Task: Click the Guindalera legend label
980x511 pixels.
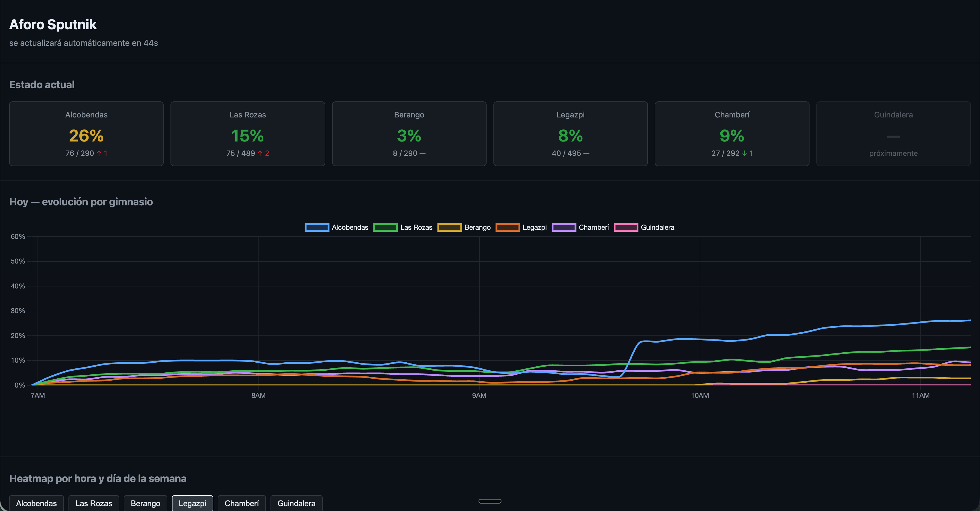Action: click(x=657, y=227)
